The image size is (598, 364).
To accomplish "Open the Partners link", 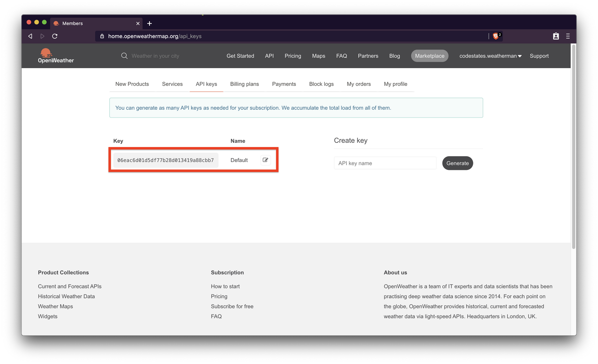I will click(368, 56).
